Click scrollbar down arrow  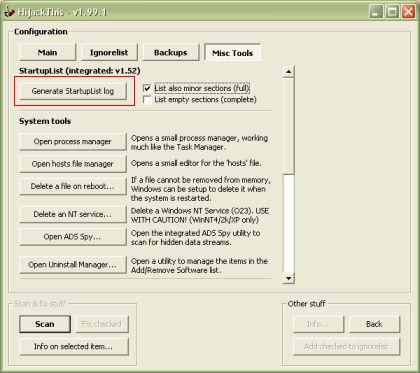point(288,278)
